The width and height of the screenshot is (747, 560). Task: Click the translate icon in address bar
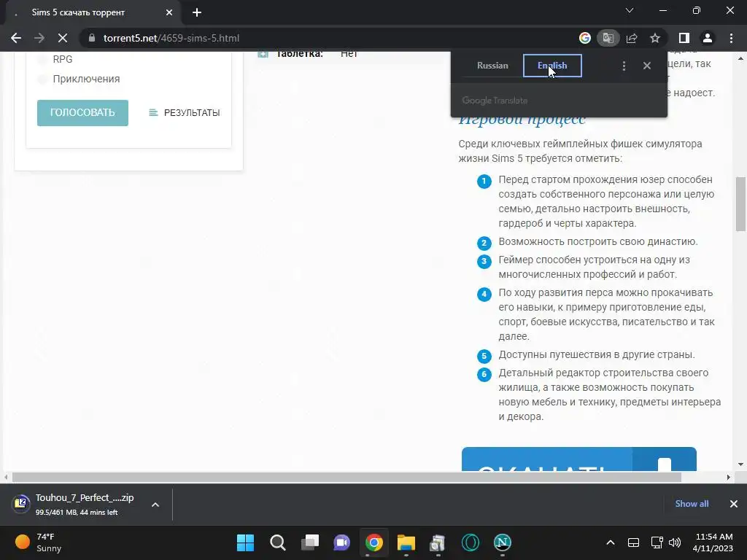(608, 38)
